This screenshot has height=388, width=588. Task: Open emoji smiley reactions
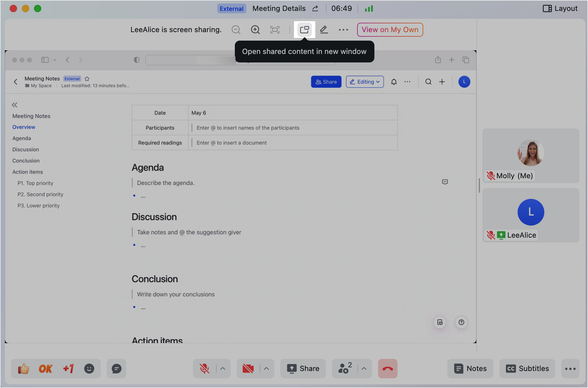pyautogui.click(x=89, y=369)
